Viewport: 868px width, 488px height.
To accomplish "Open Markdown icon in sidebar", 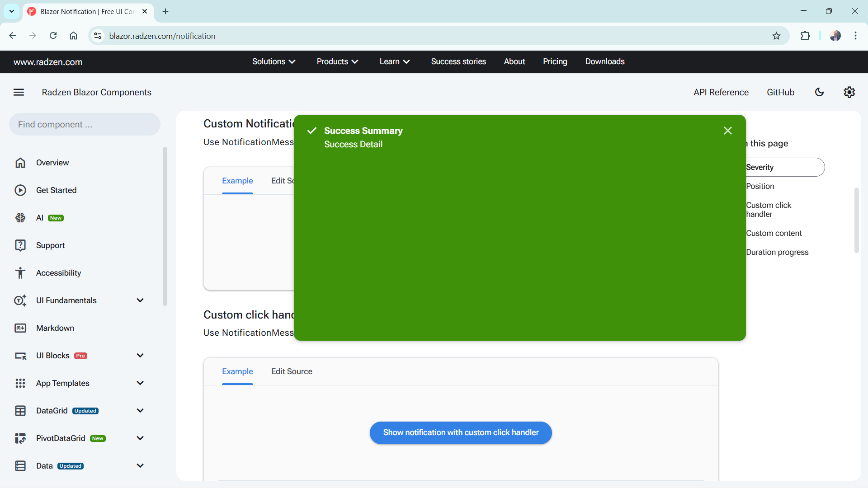I will pos(20,328).
